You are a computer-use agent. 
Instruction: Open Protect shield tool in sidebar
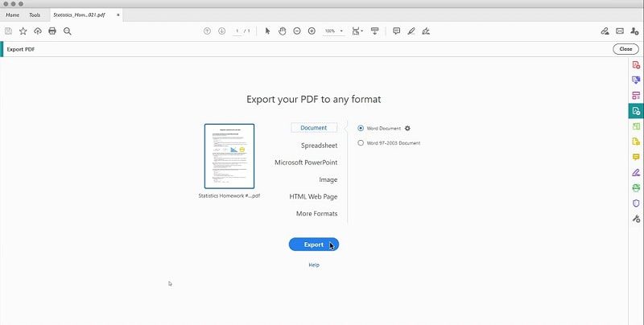(x=636, y=203)
